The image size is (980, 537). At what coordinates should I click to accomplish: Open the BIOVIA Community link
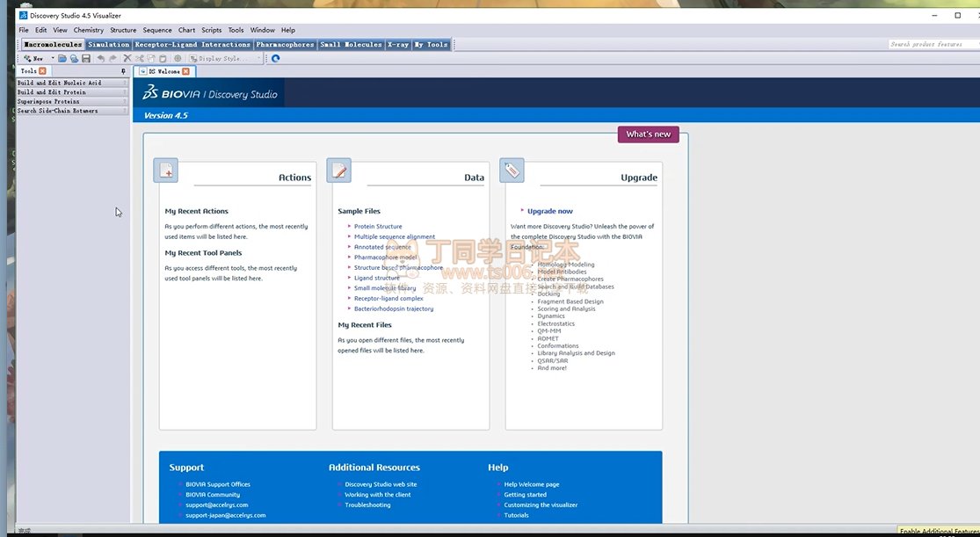coord(213,495)
